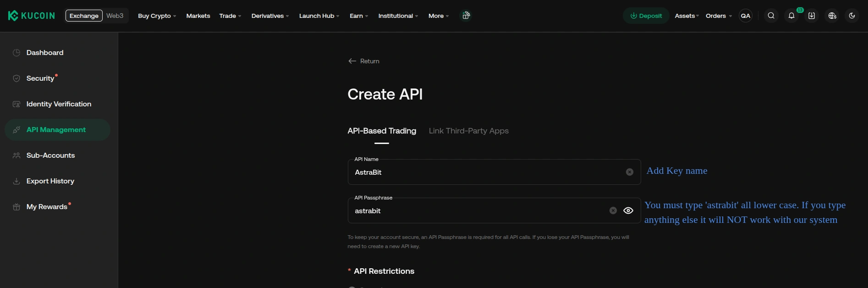This screenshot has width=868, height=288.
Task: Click into the API Passphrase input
Action: coord(494,210)
